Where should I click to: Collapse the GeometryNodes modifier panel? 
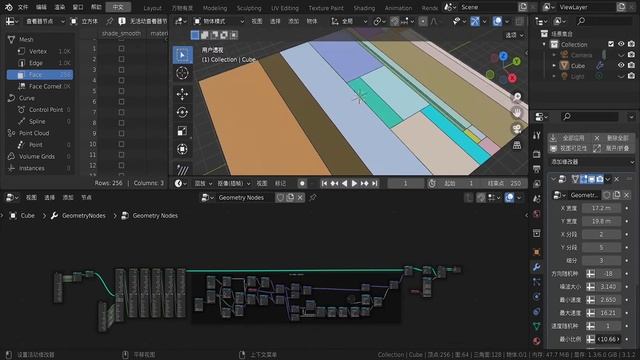553,179
